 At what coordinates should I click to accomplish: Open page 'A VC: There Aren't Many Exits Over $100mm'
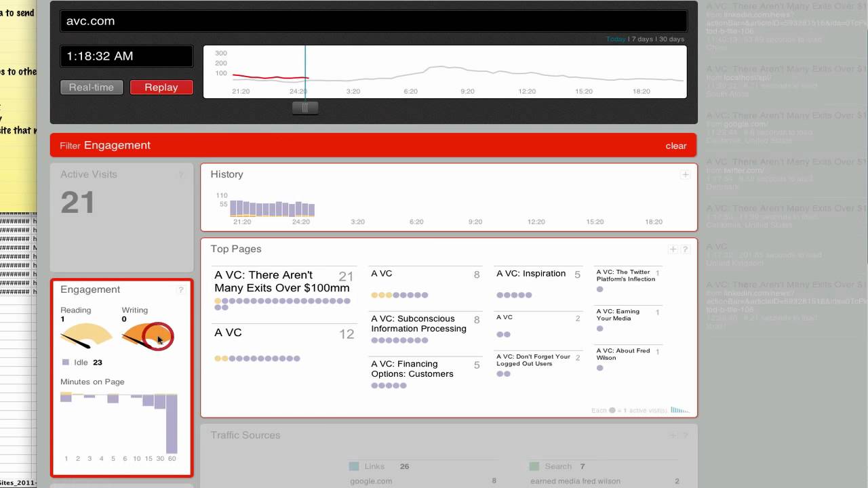click(x=282, y=281)
